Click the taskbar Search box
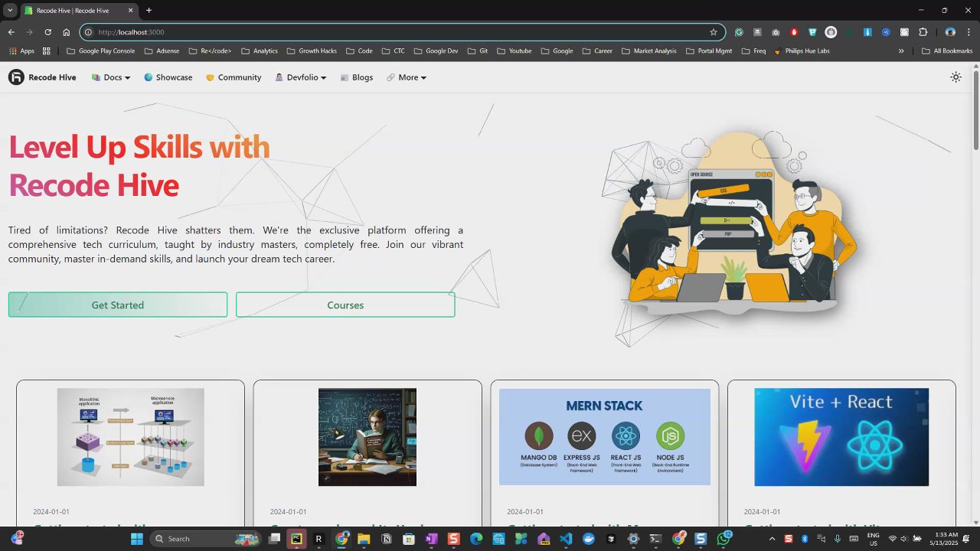 tap(206, 539)
